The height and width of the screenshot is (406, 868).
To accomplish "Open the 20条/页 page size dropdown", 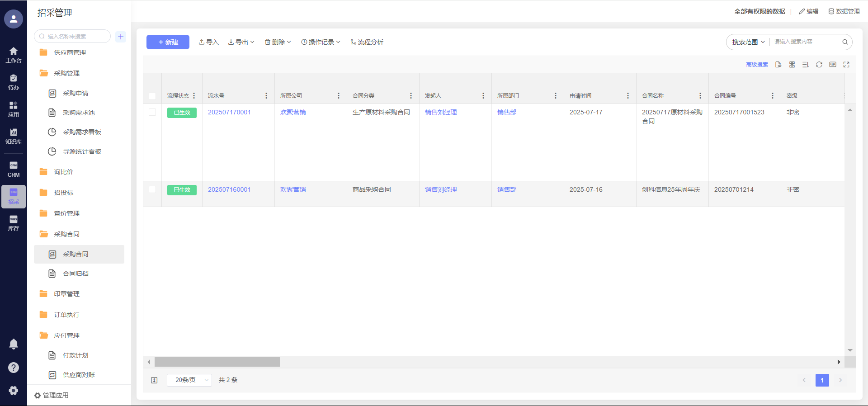I will (x=189, y=380).
